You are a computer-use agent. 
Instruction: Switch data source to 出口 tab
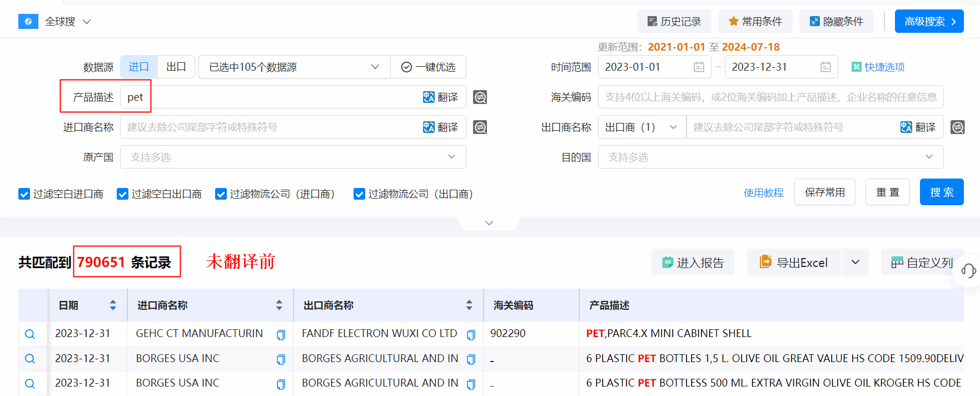tap(176, 67)
